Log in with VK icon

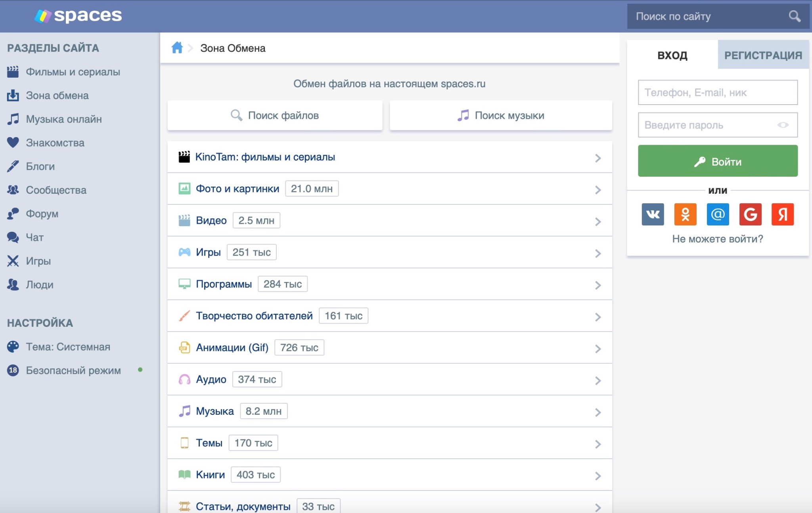[x=653, y=214]
